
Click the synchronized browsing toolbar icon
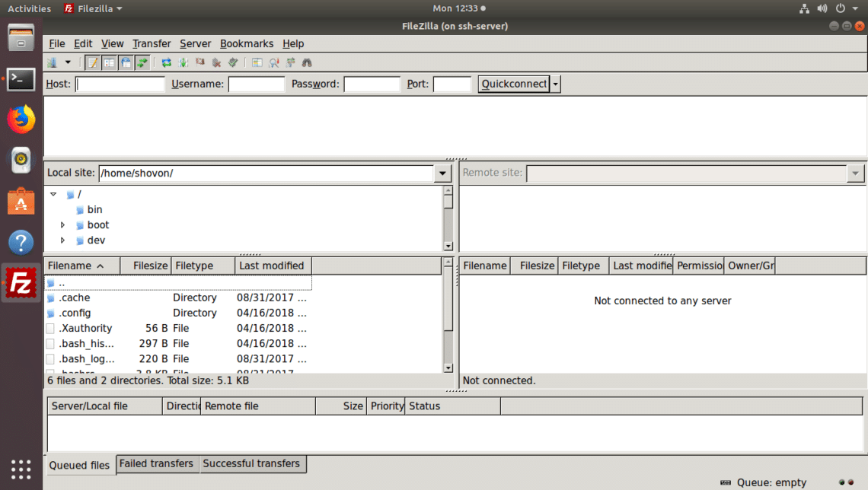290,62
